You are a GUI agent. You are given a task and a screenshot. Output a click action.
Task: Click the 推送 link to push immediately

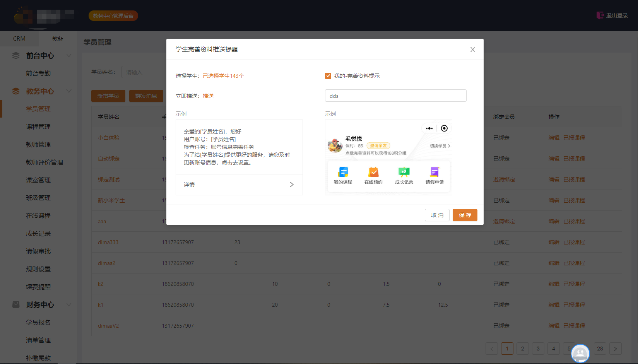pyautogui.click(x=208, y=96)
